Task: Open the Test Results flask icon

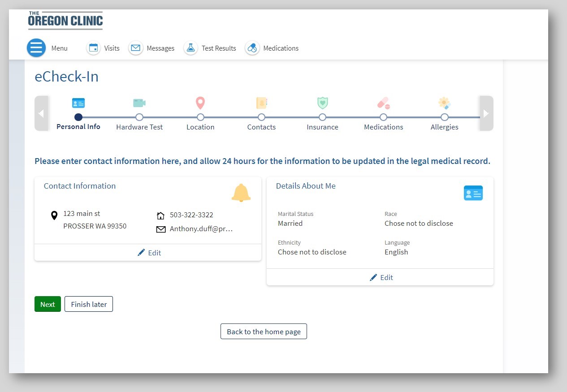Action: [190, 48]
